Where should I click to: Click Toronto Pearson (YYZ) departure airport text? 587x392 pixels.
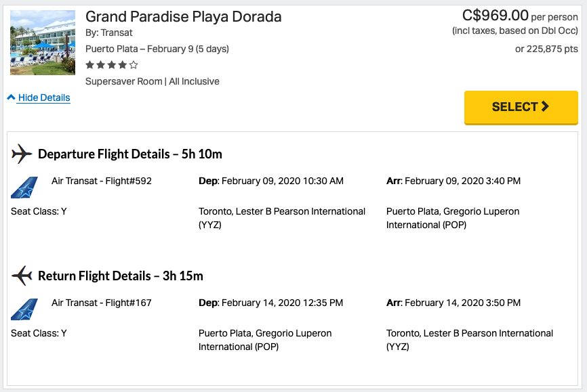click(282, 218)
